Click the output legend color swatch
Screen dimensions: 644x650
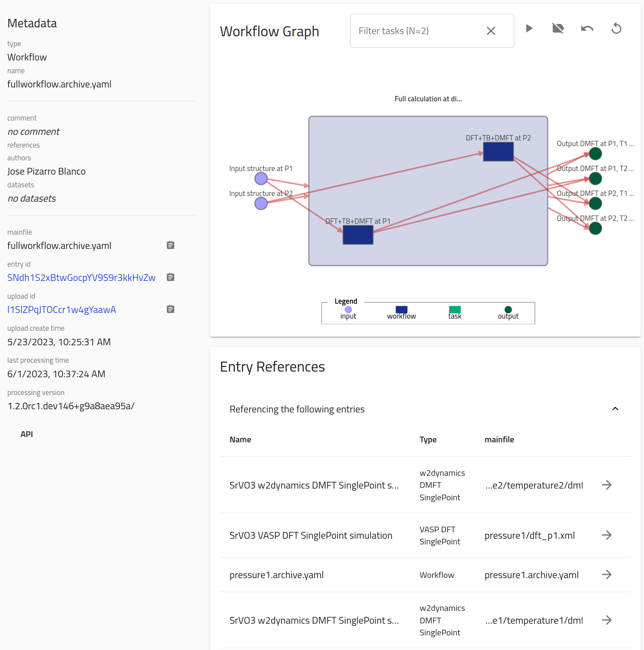coord(508,310)
